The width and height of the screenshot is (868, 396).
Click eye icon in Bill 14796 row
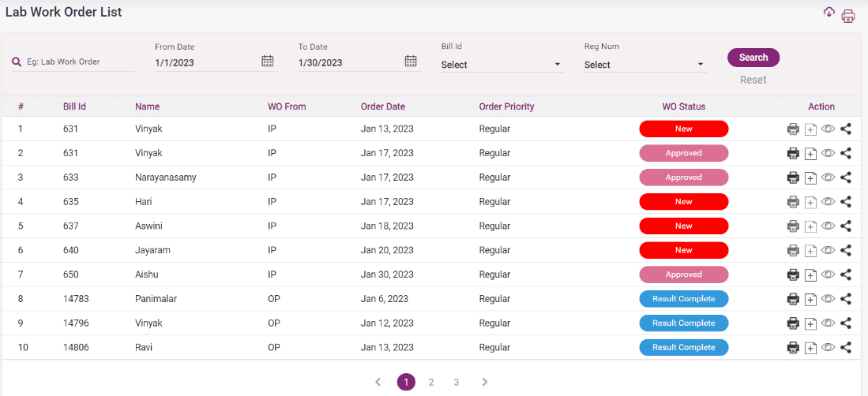[828, 323]
